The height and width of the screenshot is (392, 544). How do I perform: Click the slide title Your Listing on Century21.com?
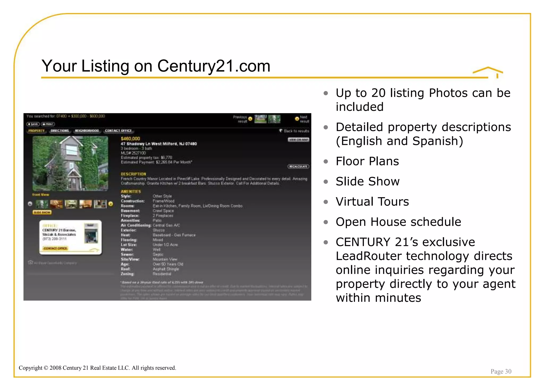[156, 66]
